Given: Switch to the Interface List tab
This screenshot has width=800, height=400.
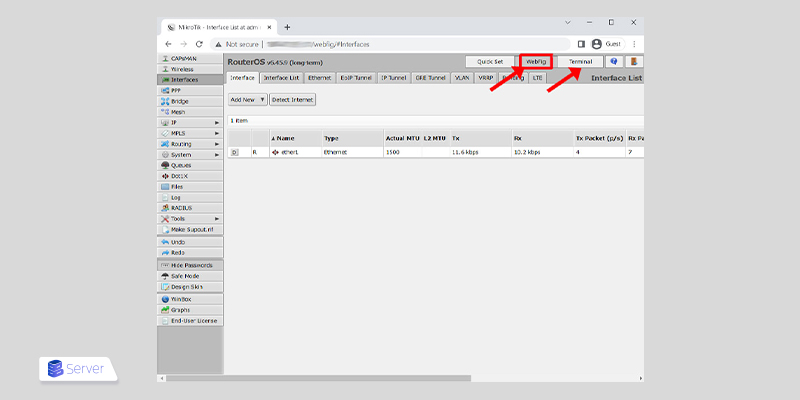Looking at the screenshot, I should tap(281, 78).
